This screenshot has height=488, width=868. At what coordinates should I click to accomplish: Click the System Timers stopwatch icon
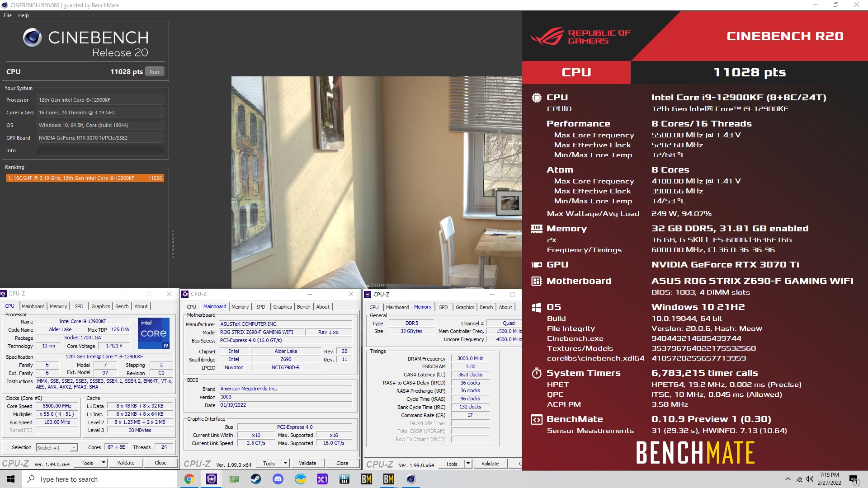point(537,373)
